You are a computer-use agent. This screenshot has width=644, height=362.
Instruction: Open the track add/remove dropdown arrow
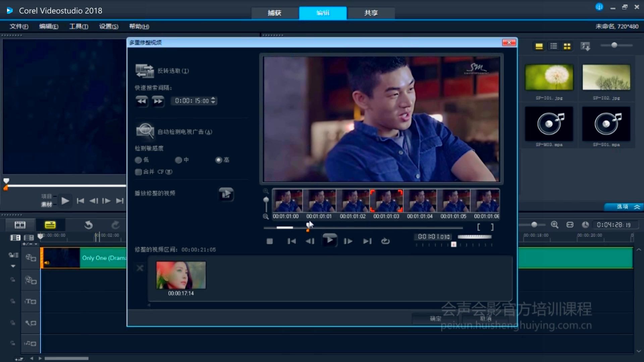[13, 266]
